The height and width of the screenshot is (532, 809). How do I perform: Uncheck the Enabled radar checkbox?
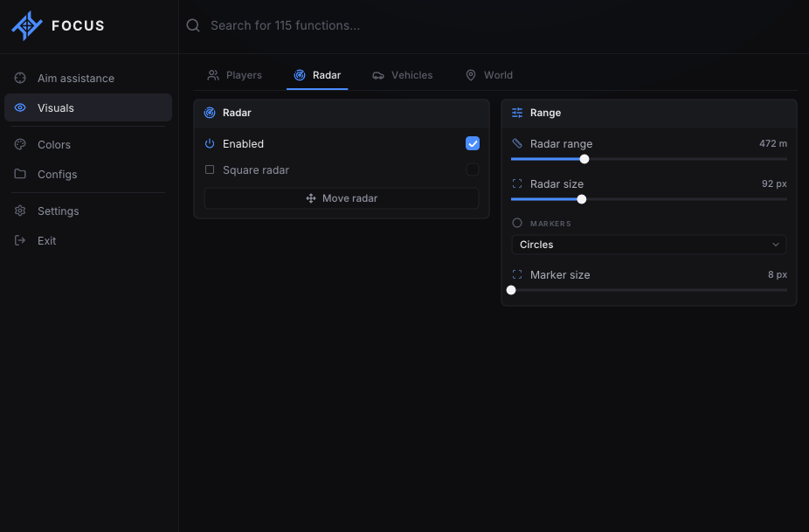(473, 143)
